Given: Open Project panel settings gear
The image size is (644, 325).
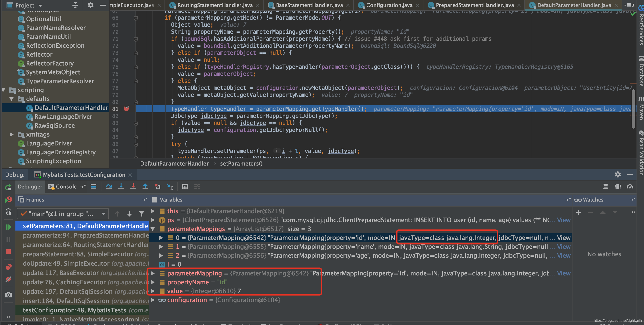Looking at the screenshot, I should [90, 5].
